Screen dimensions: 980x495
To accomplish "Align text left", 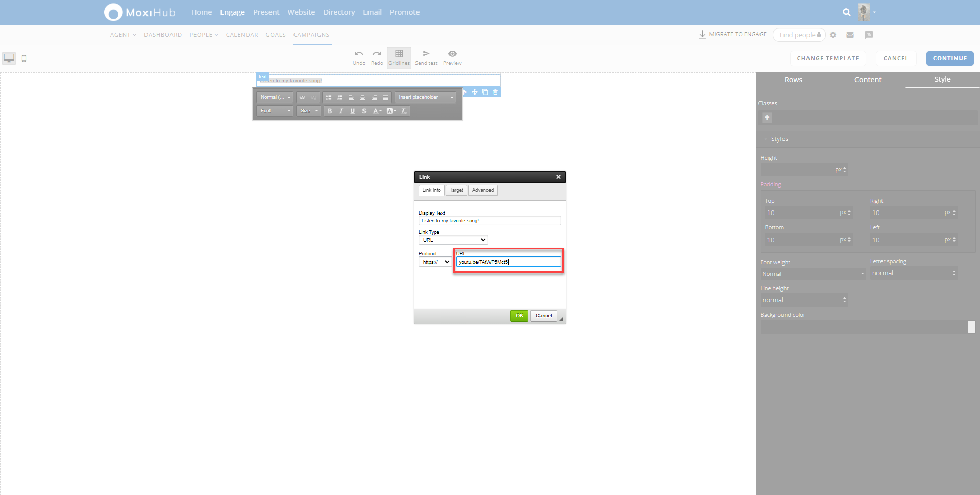I will tap(351, 97).
